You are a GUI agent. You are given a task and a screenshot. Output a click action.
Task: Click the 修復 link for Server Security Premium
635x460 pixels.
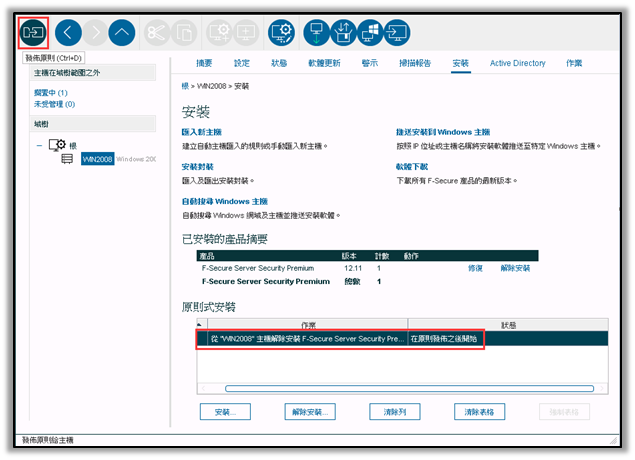tap(475, 268)
